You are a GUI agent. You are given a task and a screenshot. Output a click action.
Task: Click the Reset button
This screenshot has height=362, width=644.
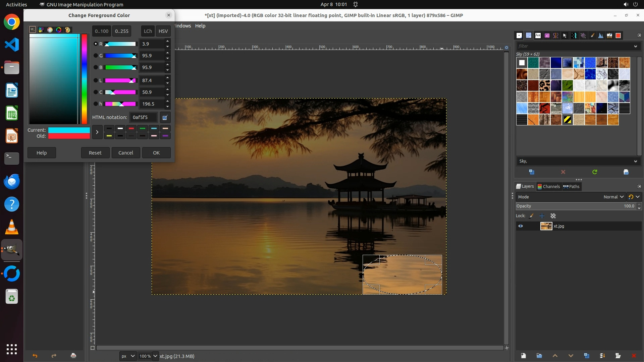point(95,153)
